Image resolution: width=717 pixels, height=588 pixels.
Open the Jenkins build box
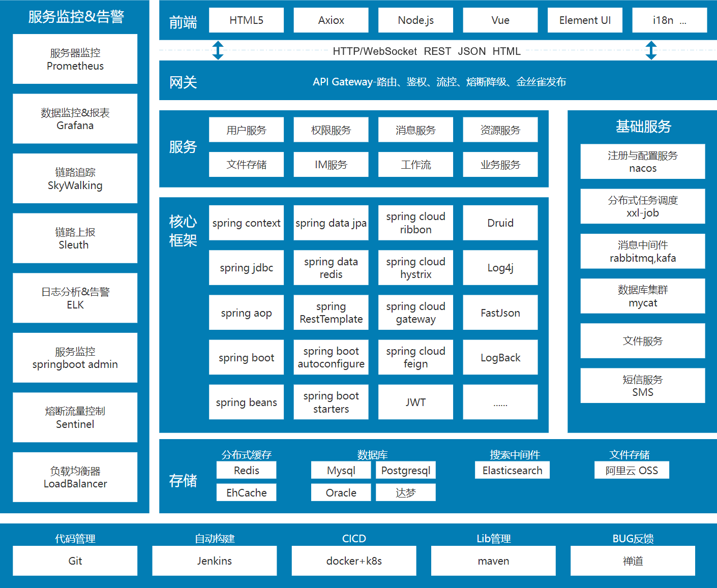pos(214,561)
